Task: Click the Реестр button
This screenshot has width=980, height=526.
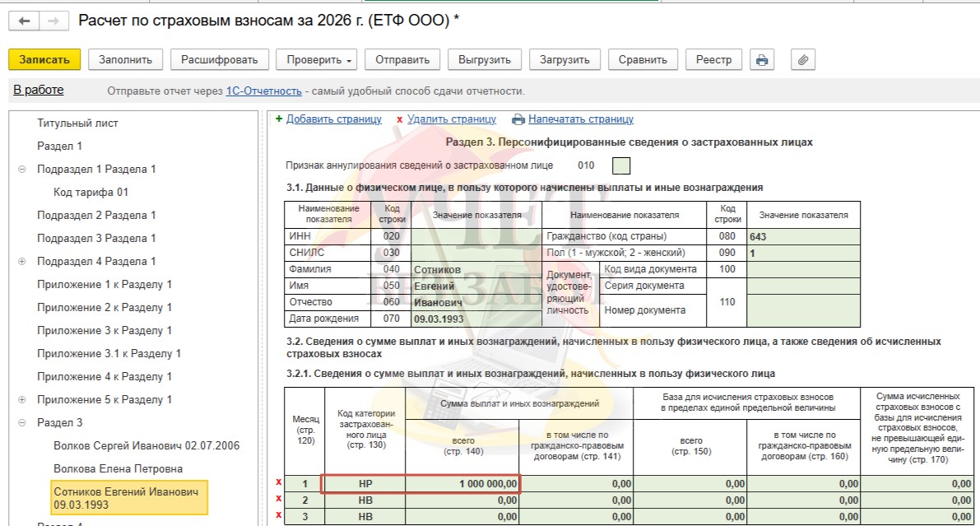Action: pos(713,60)
